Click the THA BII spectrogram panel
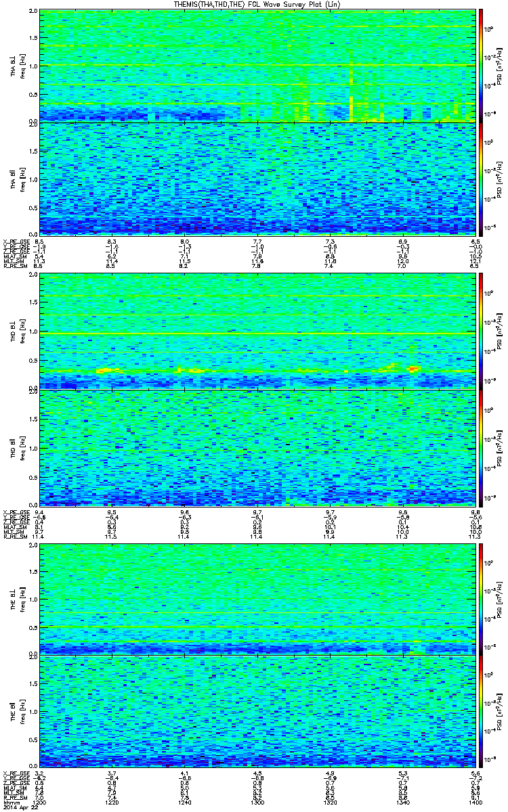508x812 pixels. click(x=257, y=179)
